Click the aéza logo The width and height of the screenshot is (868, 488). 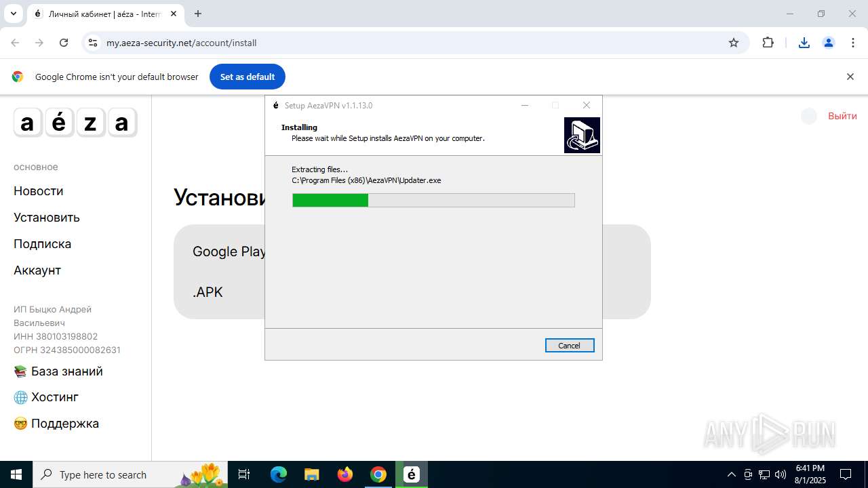(x=75, y=123)
